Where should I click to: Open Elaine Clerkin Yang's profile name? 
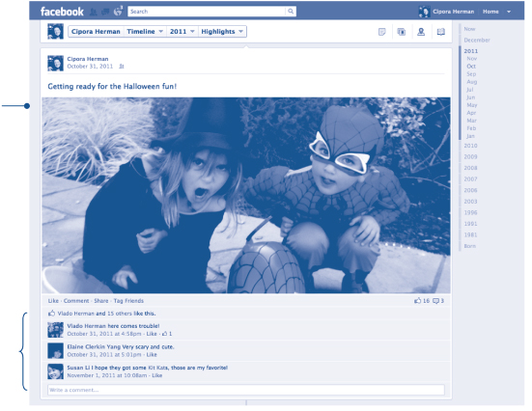pos(94,347)
